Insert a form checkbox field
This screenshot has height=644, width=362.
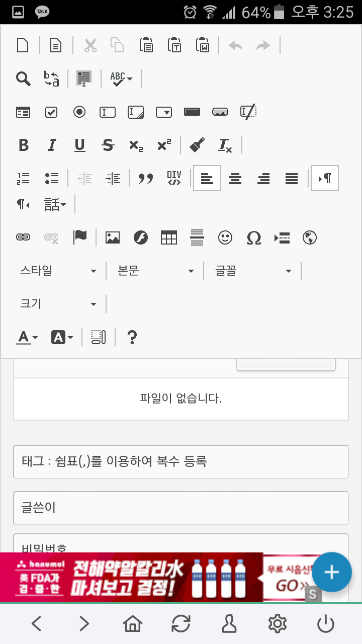51,112
